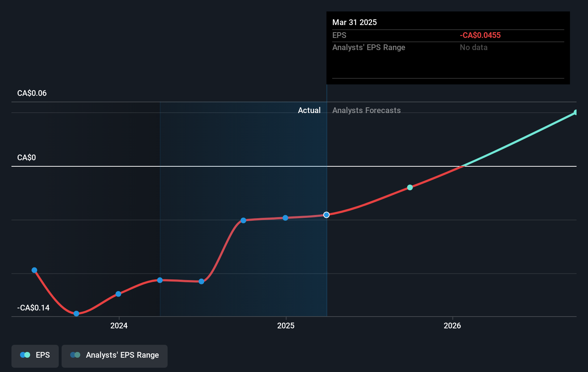Image resolution: width=588 pixels, height=372 pixels.
Task: Switch to the Analysts Forecasts section
Action: (x=366, y=110)
